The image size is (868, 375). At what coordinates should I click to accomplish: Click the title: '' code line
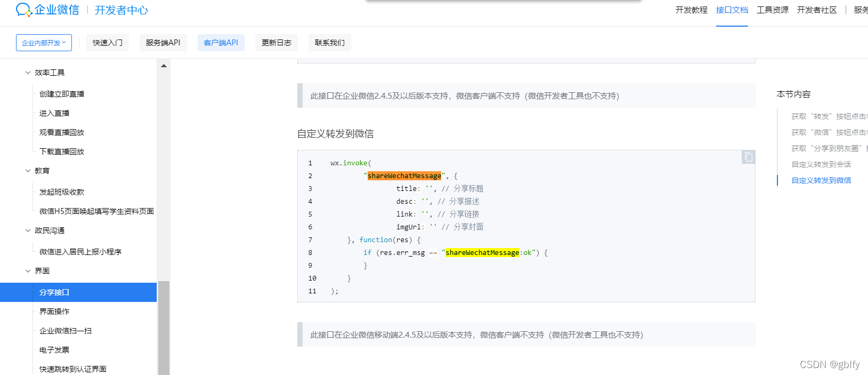coord(440,189)
